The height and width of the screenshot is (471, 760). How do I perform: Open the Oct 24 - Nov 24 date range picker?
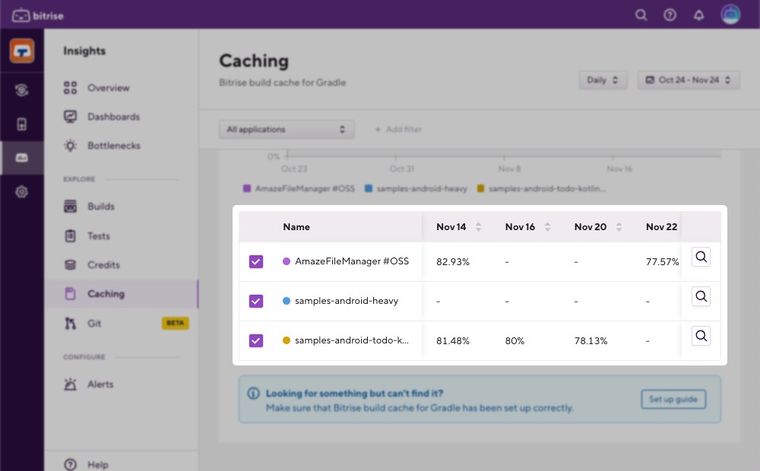pos(688,80)
